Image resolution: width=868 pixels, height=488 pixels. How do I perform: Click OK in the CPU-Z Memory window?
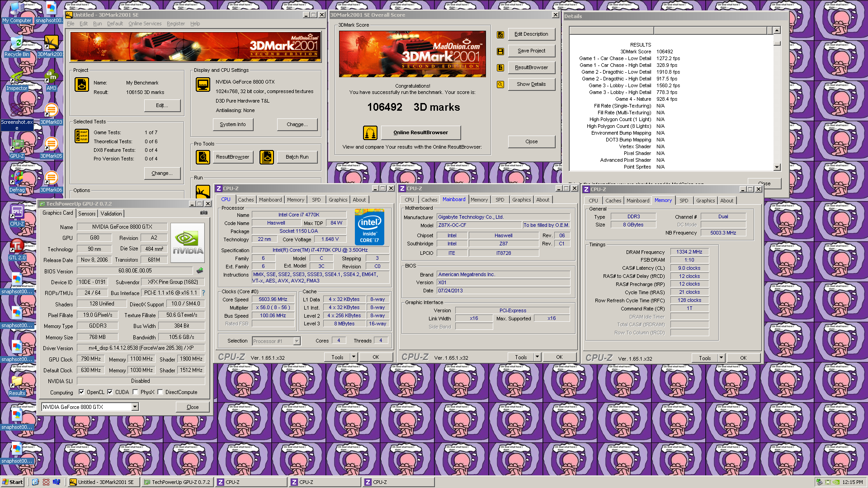(x=743, y=358)
